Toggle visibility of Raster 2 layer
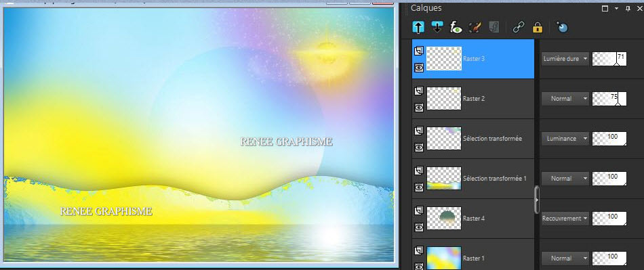The height and width of the screenshot is (270, 644). point(419,108)
